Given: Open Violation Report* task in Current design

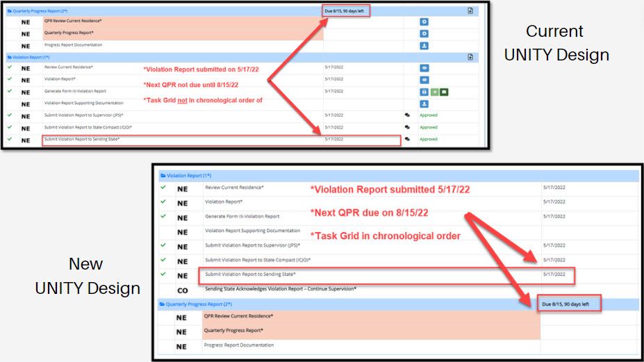Looking at the screenshot, I should [x=60, y=79].
